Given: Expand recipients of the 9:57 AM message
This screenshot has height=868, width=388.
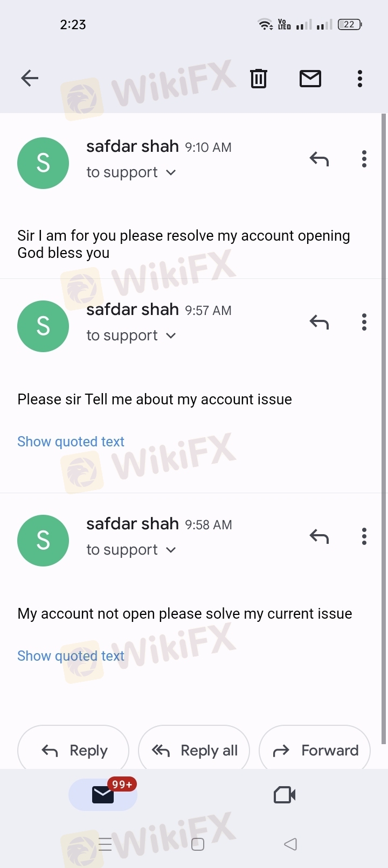Looking at the screenshot, I should 131,335.
